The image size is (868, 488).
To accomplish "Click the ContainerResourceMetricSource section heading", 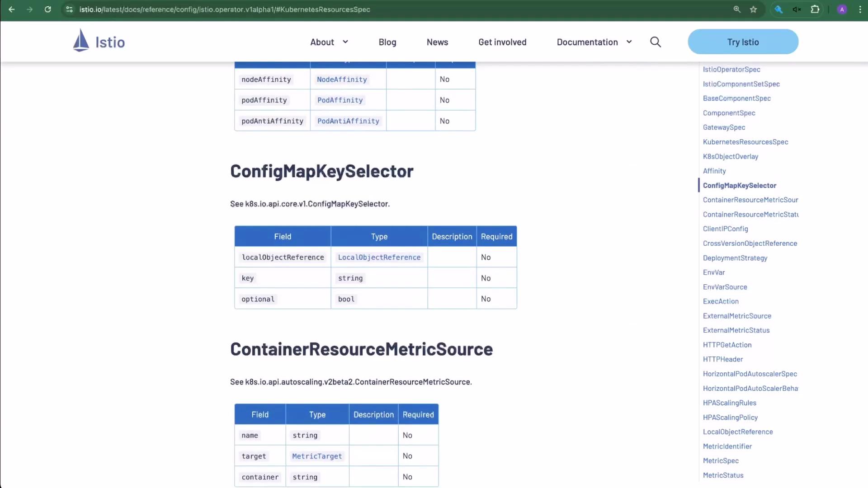I will (x=361, y=349).
